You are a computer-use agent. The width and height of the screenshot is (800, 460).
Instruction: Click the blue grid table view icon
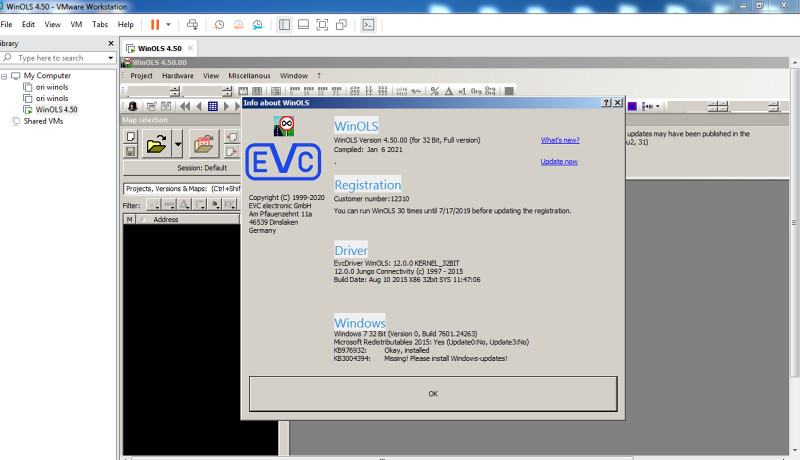coord(213,106)
